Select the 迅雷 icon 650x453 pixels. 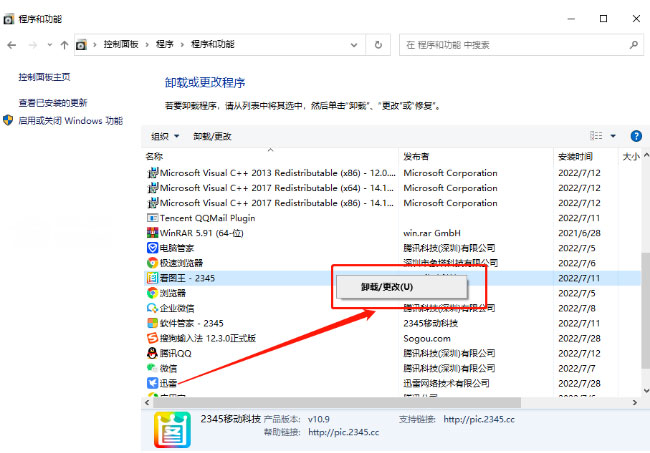click(153, 383)
